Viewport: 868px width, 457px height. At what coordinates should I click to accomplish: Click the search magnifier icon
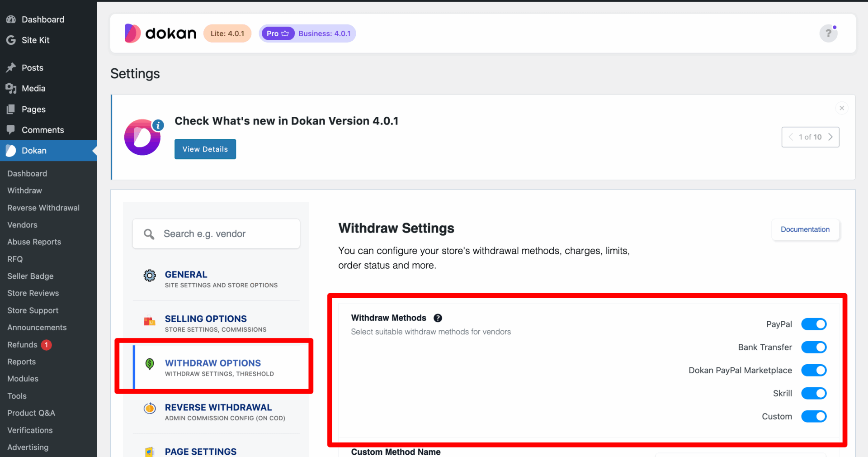[x=149, y=234]
